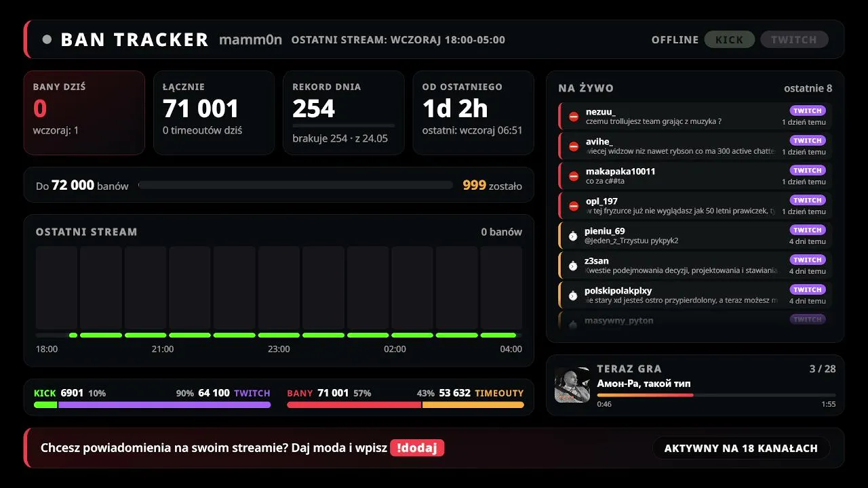Click the '64 100 TWITCH' stat
The width and height of the screenshot is (868, 488).
tap(234, 393)
